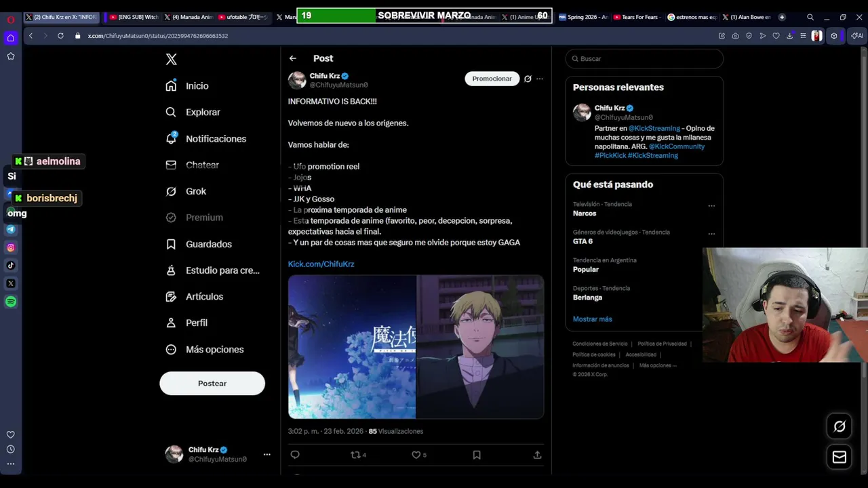Open Spotify in Opera sidebar
The image size is (868, 488).
click(x=11, y=302)
